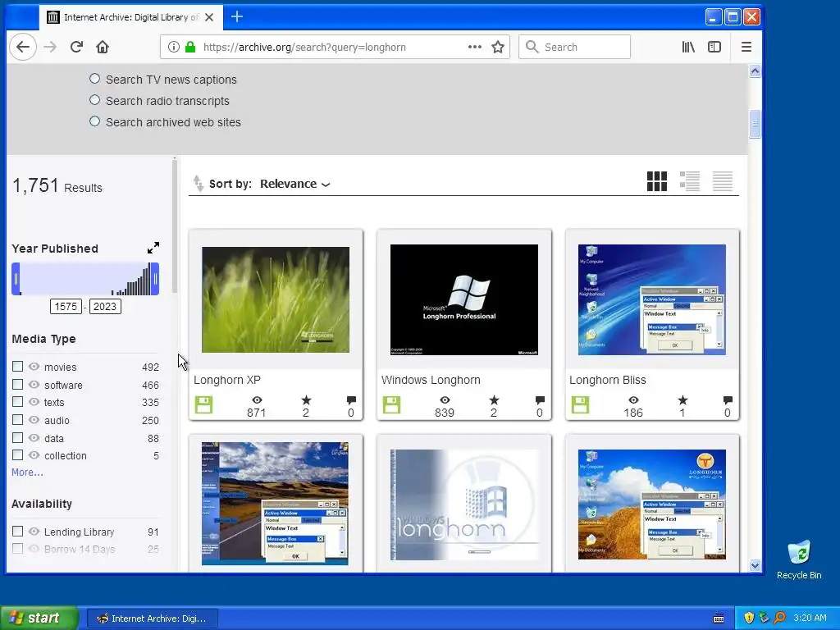Screen dimensions: 840x630
Task: Switch to compact list view
Action: [x=723, y=181]
